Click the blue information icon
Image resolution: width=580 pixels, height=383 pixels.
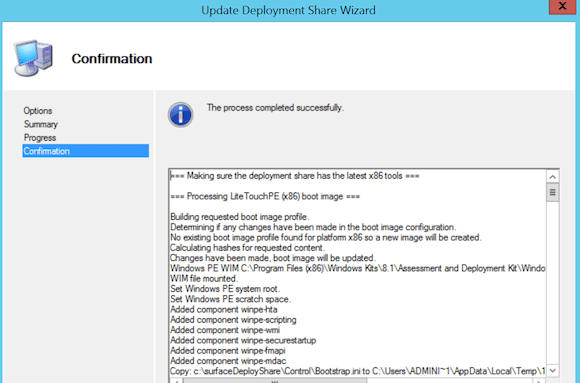coord(181,115)
